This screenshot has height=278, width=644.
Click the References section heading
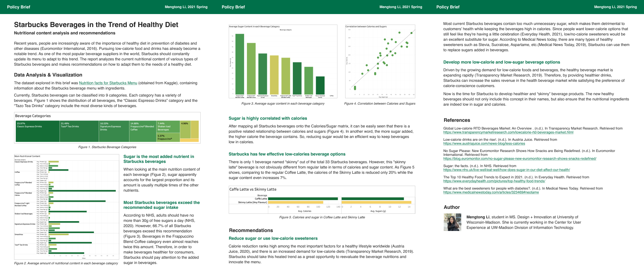pos(457,120)
